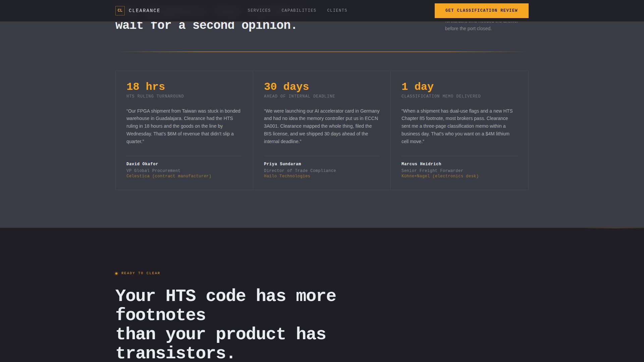Screen dimensions: 644x362
Task: Open the Clients nav item
Action: (x=337, y=11)
